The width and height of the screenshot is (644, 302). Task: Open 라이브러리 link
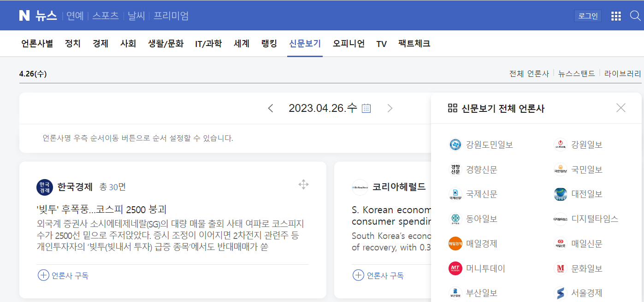[x=623, y=74]
